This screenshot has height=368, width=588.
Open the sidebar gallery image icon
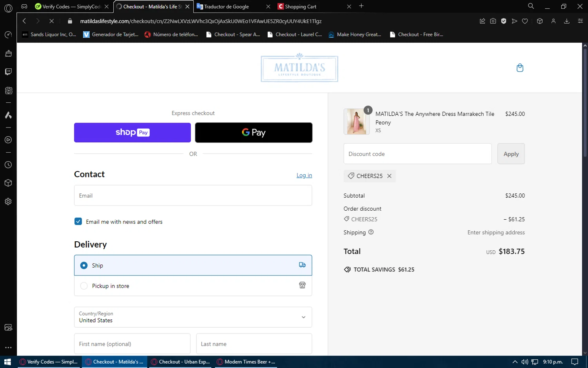(8, 328)
